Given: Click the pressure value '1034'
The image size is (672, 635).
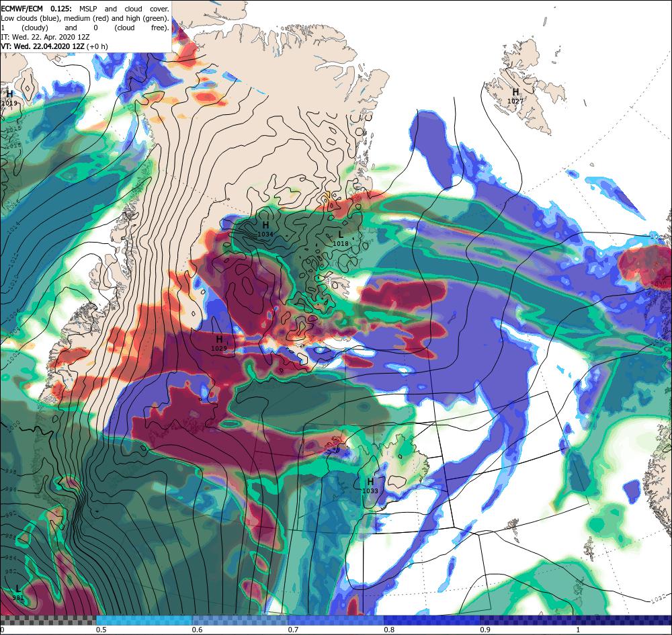Looking at the screenshot, I should tap(265, 235).
